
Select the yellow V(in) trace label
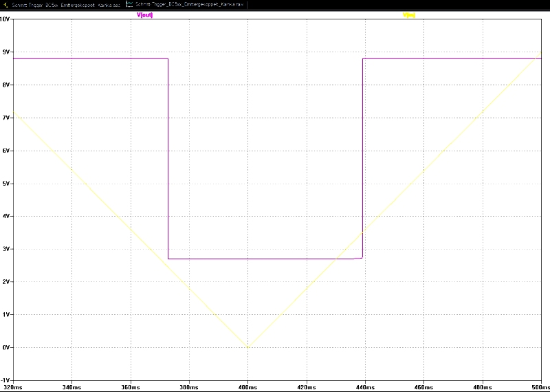(408, 15)
